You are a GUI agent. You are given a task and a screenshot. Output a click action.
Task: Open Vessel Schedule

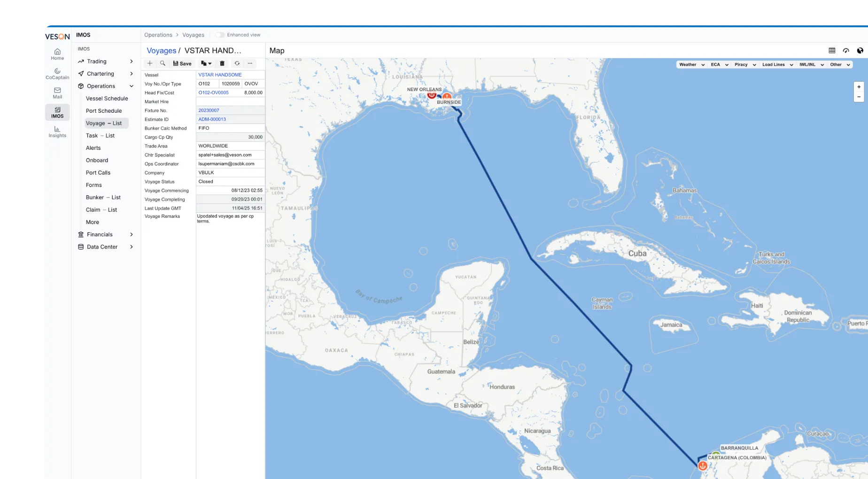(x=107, y=99)
